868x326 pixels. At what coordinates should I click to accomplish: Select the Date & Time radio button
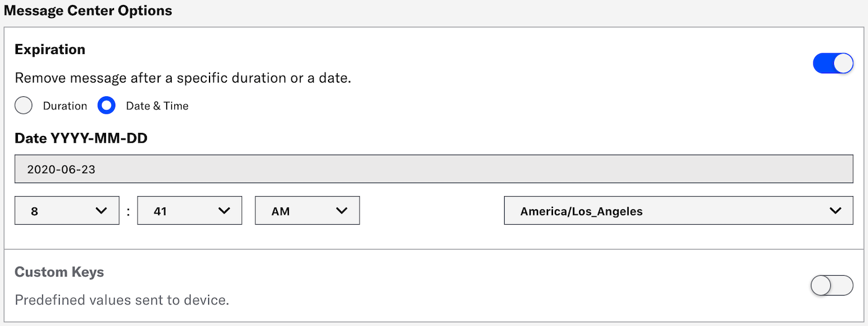click(107, 106)
